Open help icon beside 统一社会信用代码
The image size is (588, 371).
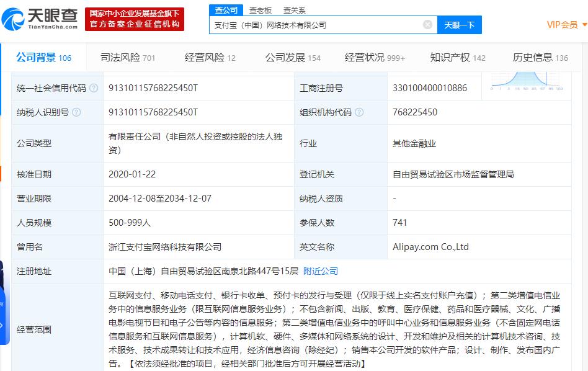pos(94,88)
